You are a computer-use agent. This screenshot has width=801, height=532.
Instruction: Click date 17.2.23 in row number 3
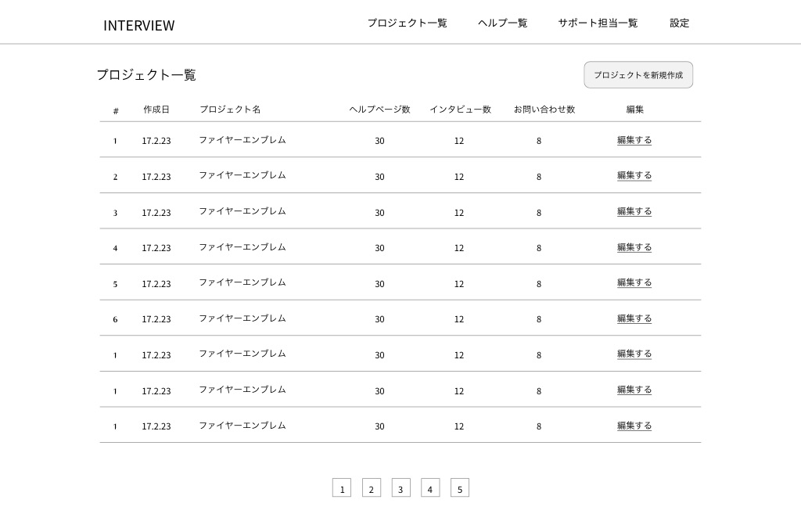[156, 213]
